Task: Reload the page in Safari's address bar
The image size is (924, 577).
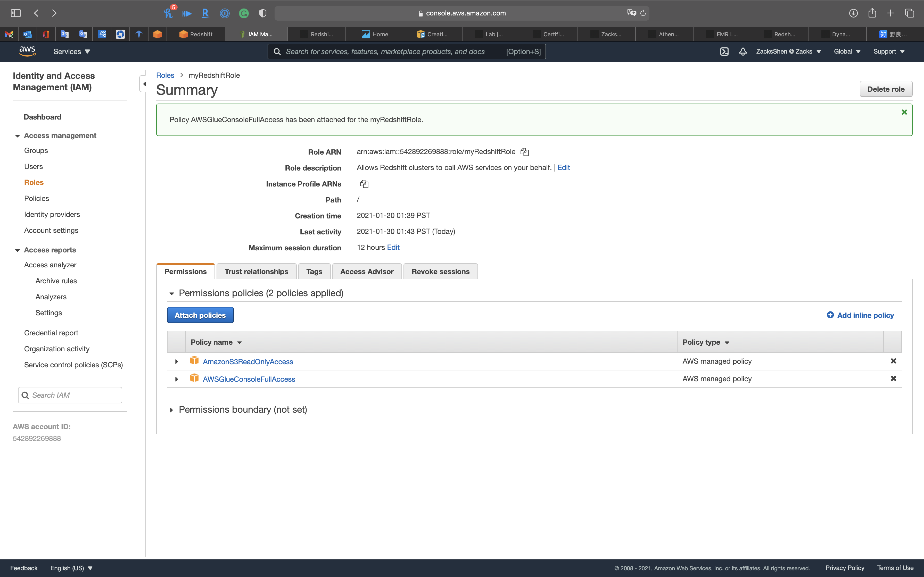Action: click(x=643, y=13)
